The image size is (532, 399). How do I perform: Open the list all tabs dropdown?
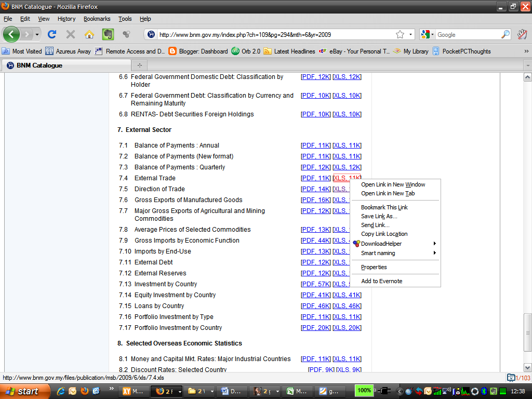click(x=528, y=65)
